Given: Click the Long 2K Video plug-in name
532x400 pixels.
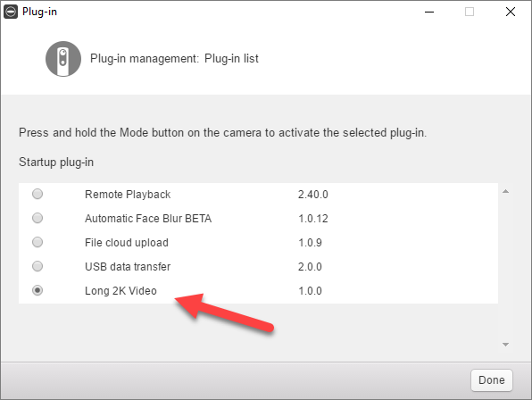Looking at the screenshot, I should click(x=121, y=291).
